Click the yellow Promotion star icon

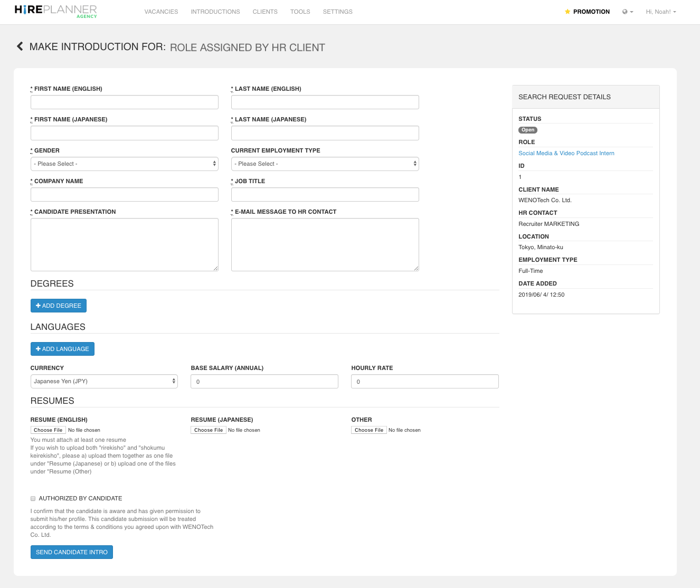coord(567,11)
